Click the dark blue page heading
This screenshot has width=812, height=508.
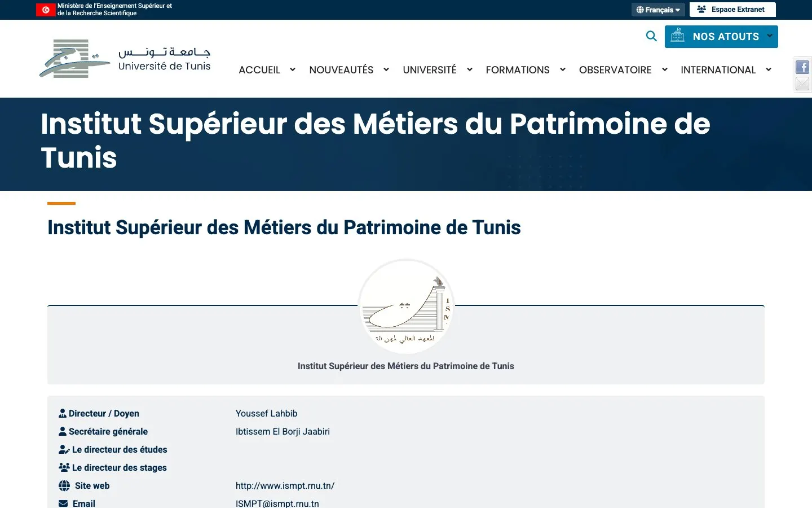[284, 227]
